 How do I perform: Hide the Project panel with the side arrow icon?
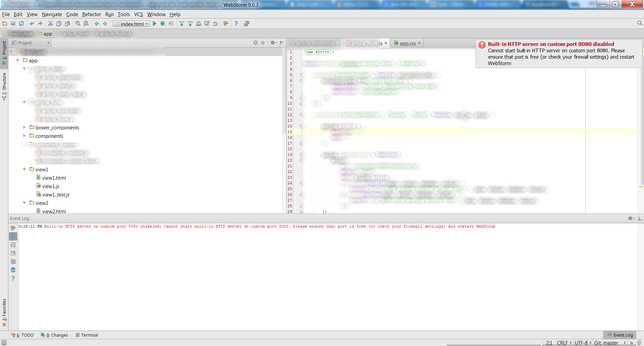282,43
